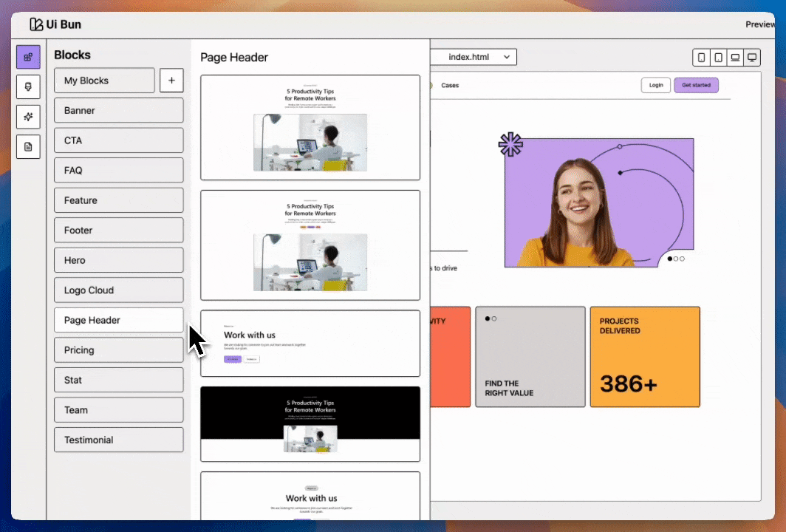The height and width of the screenshot is (532, 786).
Task: Click the Login link in the preview header
Action: point(655,85)
